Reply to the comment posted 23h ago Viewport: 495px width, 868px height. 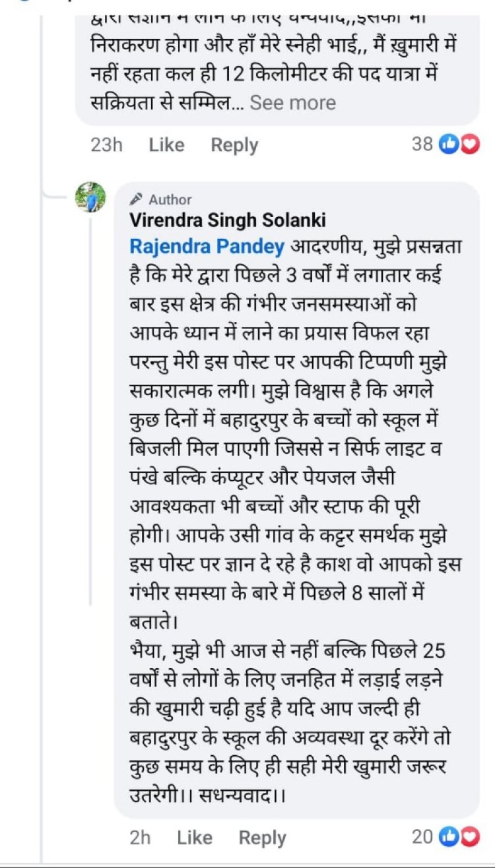coord(234,145)
